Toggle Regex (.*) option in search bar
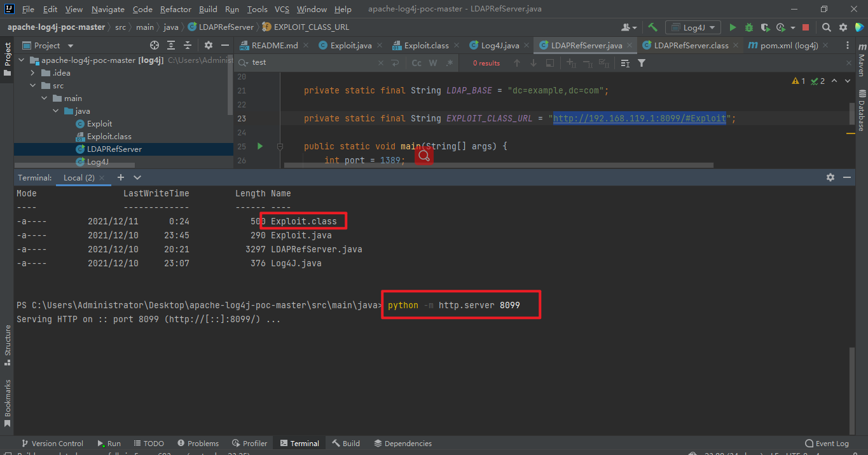 point(450,63)
